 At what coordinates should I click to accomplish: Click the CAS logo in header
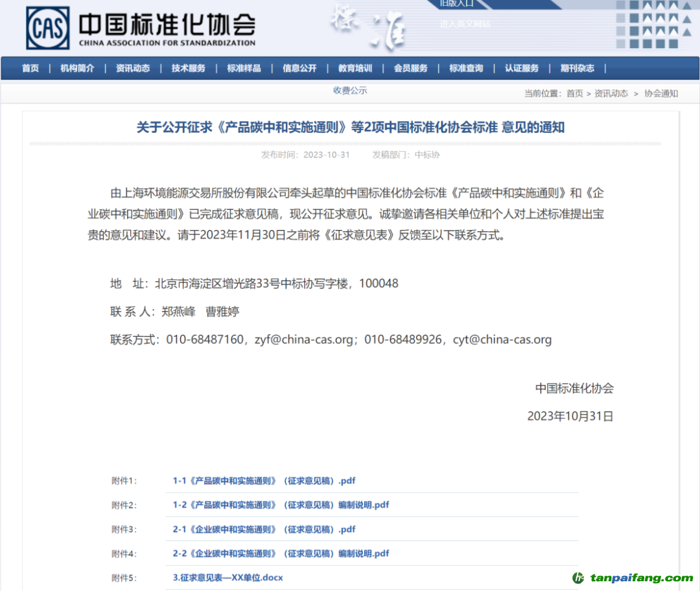(47, 29)
